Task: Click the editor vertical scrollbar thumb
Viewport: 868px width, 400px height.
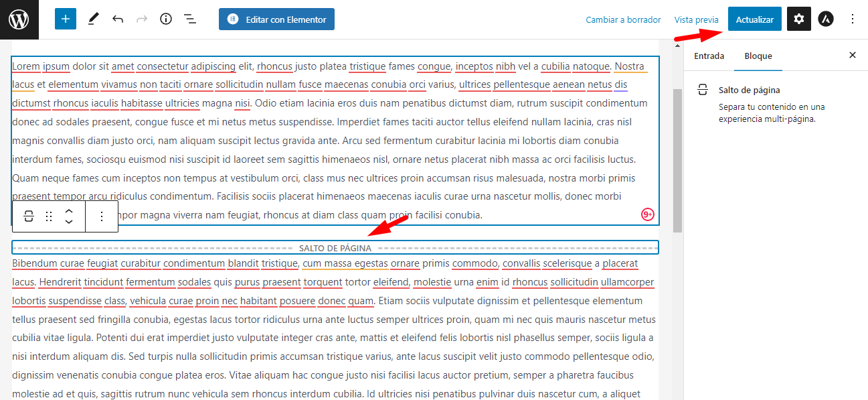Action: 677,159
